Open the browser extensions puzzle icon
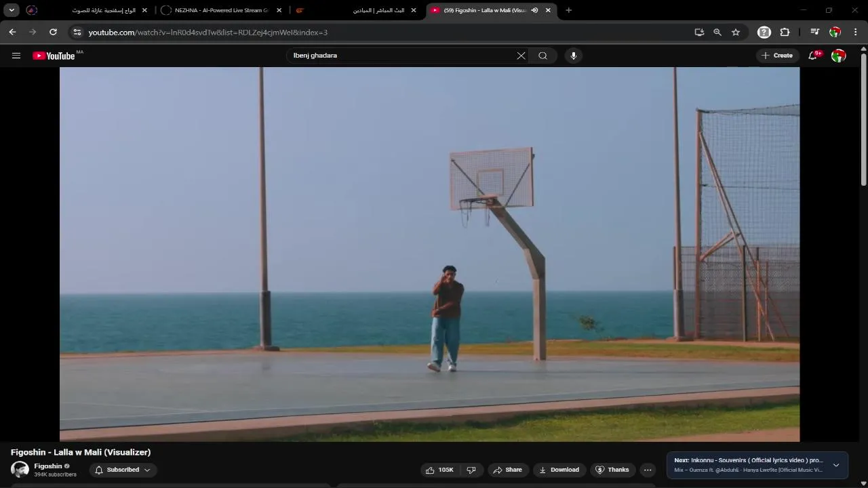Screen dimensions: 868x488 tap(785, 32)
